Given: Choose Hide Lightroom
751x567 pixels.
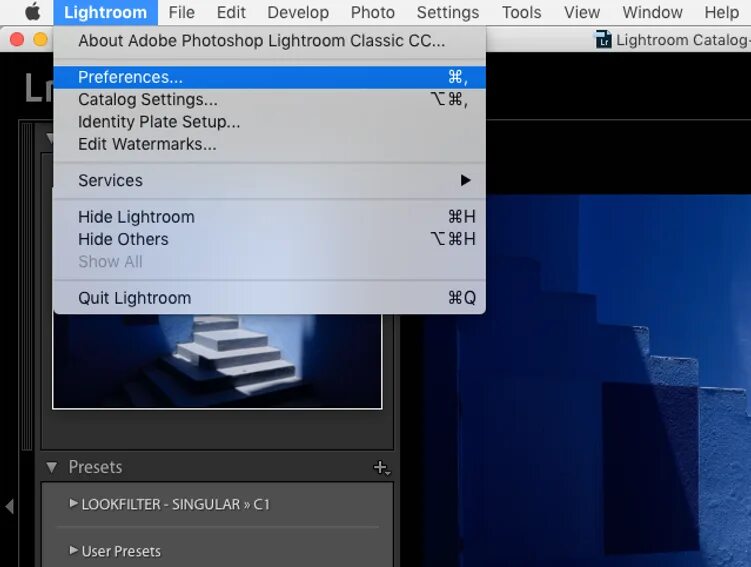Looking at the screenshot, I should tap(270, 217).
